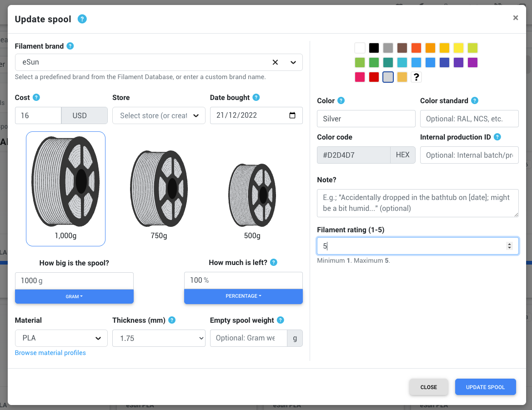The width and height of the screenshot is (532, 410).
Task: Open the PERCENTAGE unit dropdown
Action: pyautogui.click(x=243, y=296)
